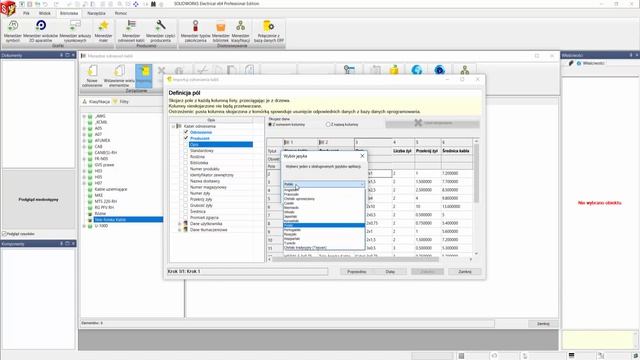
Task: Open the language combo box showing Polski
Action: click(324, 184)
